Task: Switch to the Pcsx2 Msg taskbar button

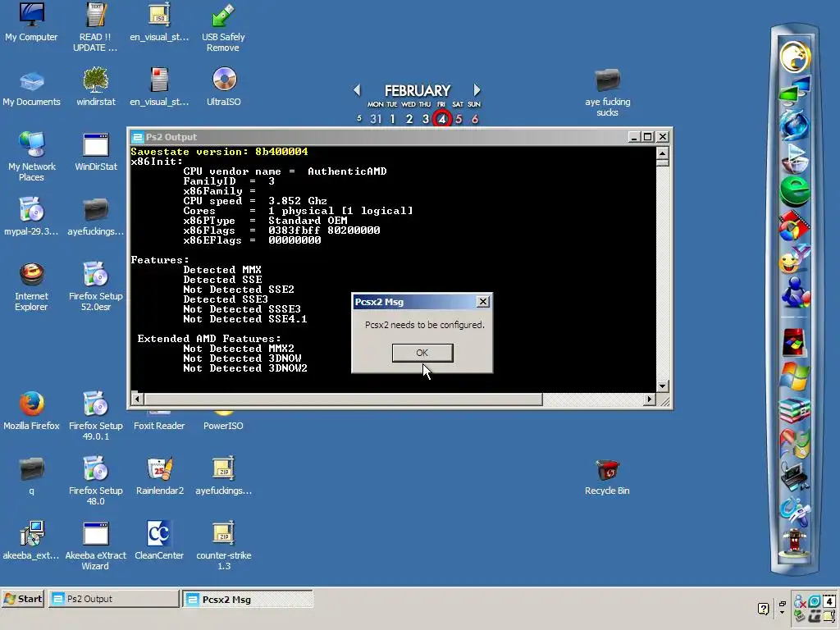Action: (247, 599)
